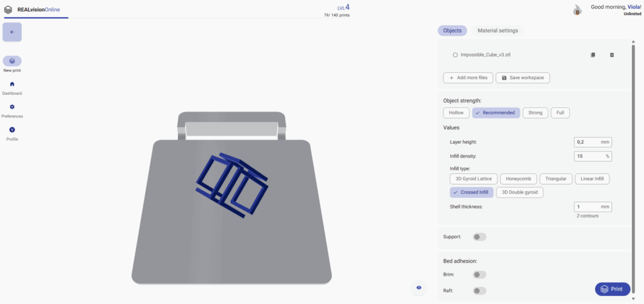Image resolution: width=644 pixels, height=304 pixels.
Task: Click the Unlimited plan label
Action: (633, 14)
